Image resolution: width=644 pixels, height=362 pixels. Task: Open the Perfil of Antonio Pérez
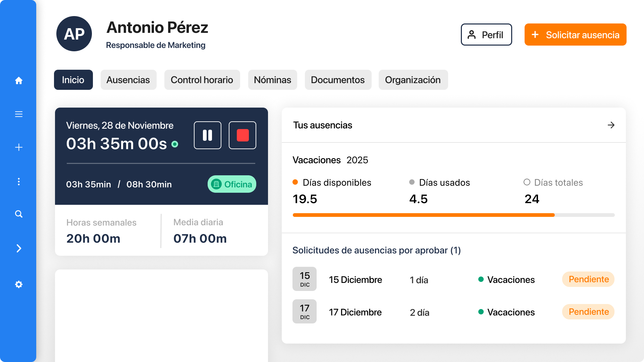[486, 35]
